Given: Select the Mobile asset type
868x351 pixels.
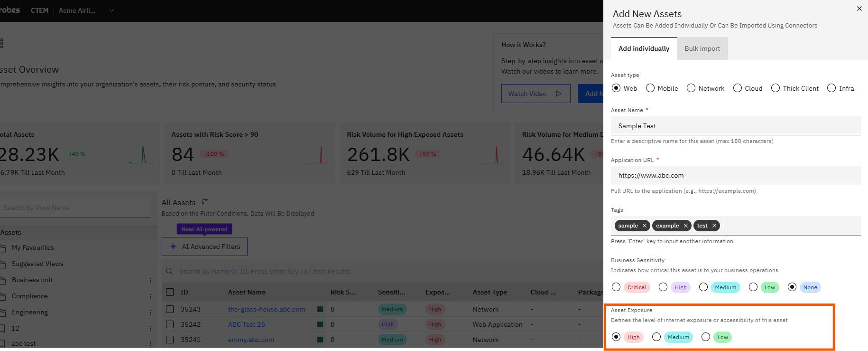Looking at the screenshot, I should [x=650, y=88].
